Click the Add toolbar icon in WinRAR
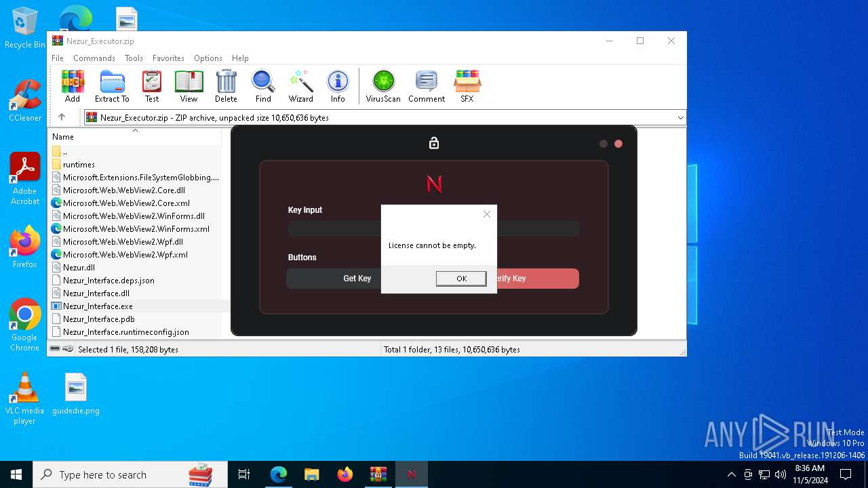This screenshot has height=488, width=868. point(73,86)
